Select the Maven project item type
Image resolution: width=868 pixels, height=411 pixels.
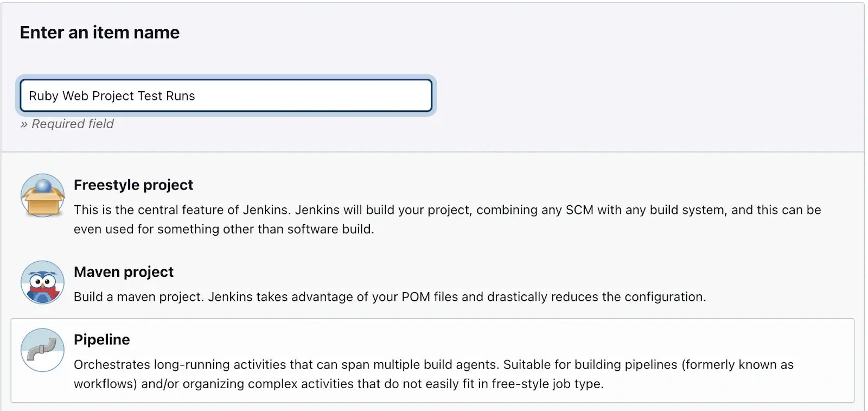pos(124,271)
